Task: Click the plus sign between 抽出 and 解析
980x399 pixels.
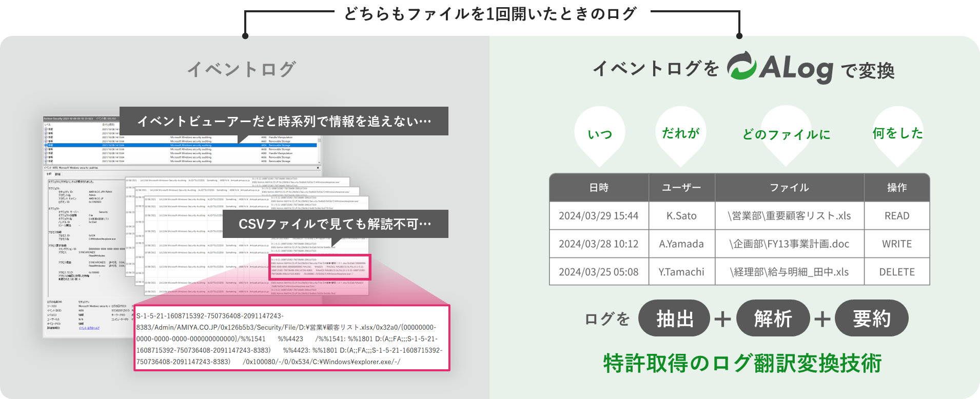Action: pyautogui.click(x=722, y=319)
